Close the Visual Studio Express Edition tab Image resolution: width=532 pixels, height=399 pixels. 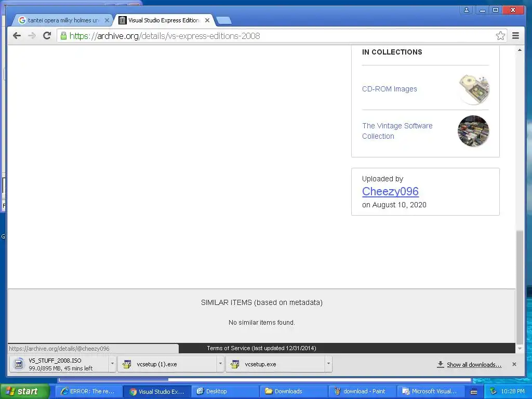[x=207, y=20]
